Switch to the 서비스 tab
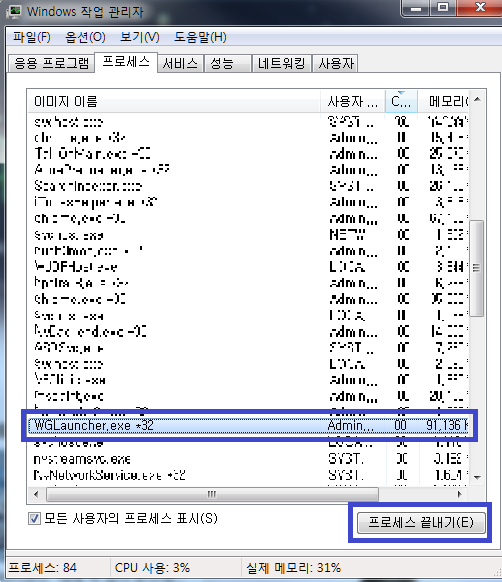The image size is (502, 582). tap(180, 63)
